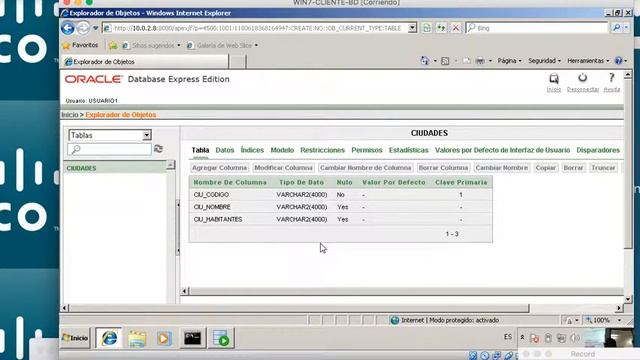Screen dimensions: 640x360
Task: Click the Borrar Columna button
Action: coord(443,168)
